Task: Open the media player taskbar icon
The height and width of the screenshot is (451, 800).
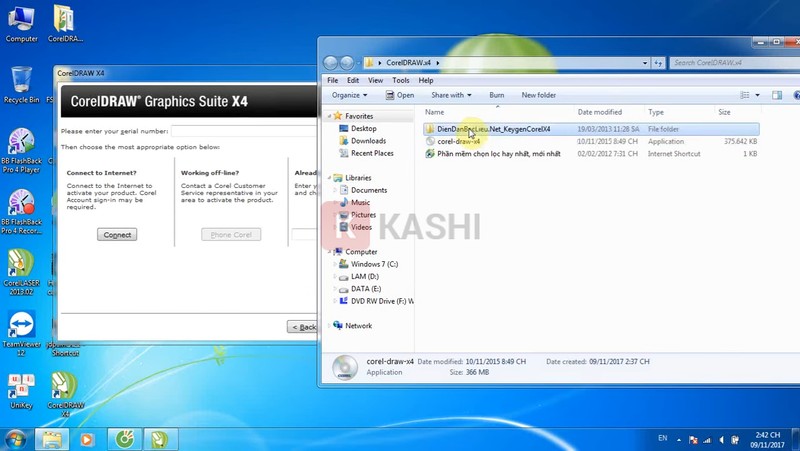Action: [x=87, y=439]
